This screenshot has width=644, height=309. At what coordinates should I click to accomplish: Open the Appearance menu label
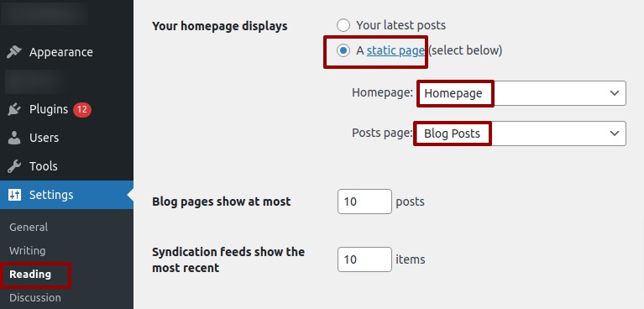pos(60,52)
